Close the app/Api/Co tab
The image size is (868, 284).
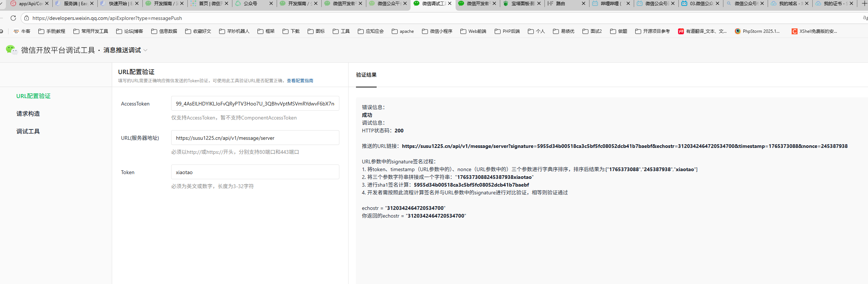[x=47, y=3]
